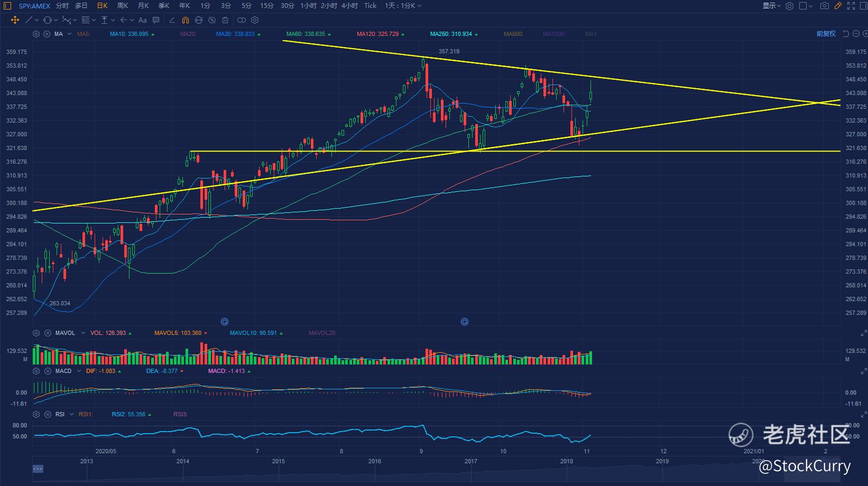Switch to 分时 intraday view
The height and width of the screenshot is (486, 868).
coord(62,6)
